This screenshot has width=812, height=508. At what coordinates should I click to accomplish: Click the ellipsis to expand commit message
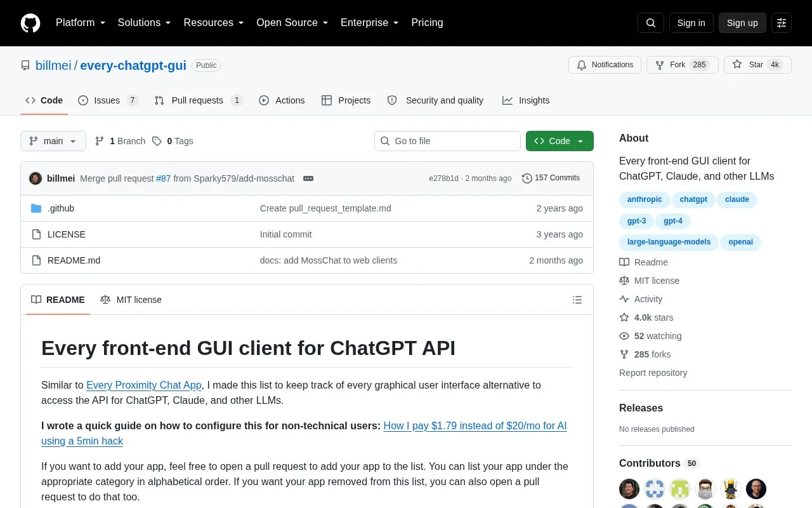click(x=308, y=178)
